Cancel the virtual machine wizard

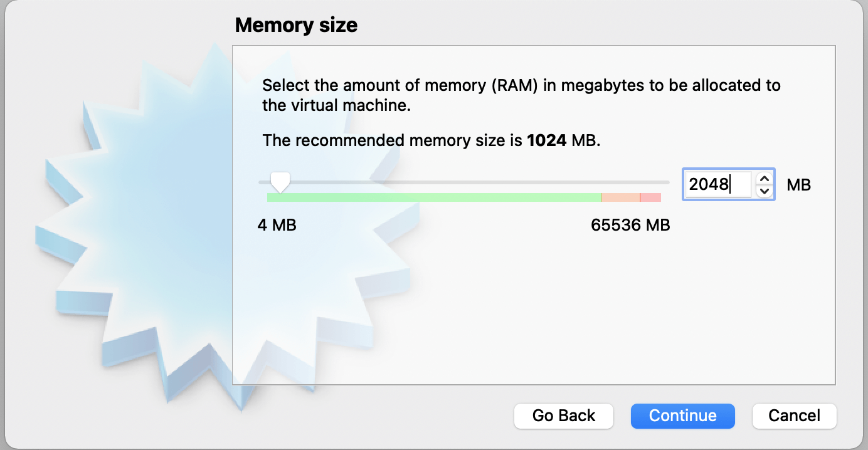click(x=794, y=416)
